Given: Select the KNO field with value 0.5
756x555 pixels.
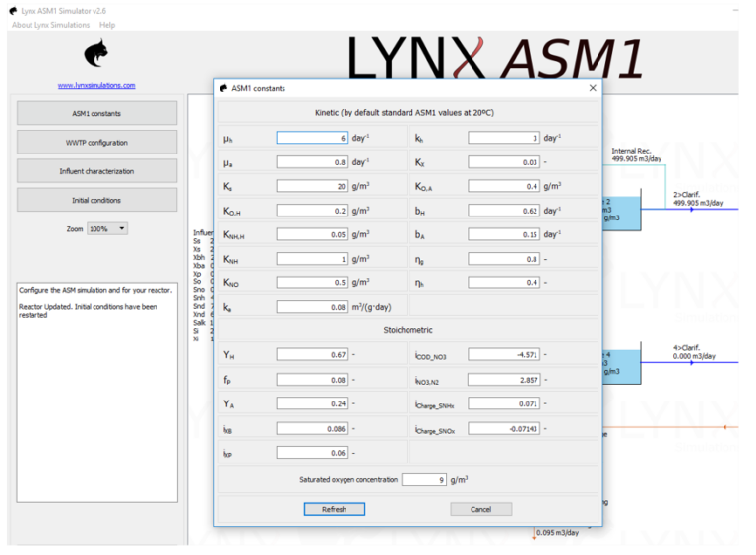Looking at the screenshot, I should click(312, 282).
